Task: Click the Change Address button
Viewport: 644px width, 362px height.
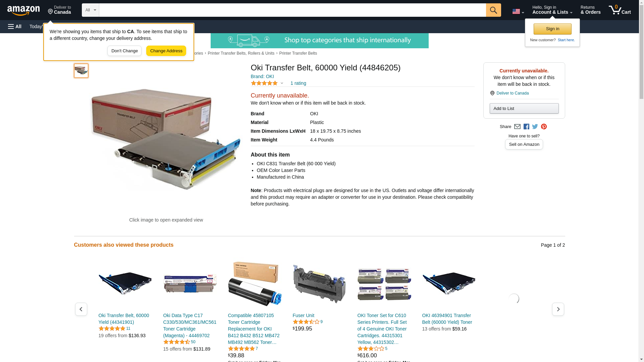Action: click(x=166, y=51)
